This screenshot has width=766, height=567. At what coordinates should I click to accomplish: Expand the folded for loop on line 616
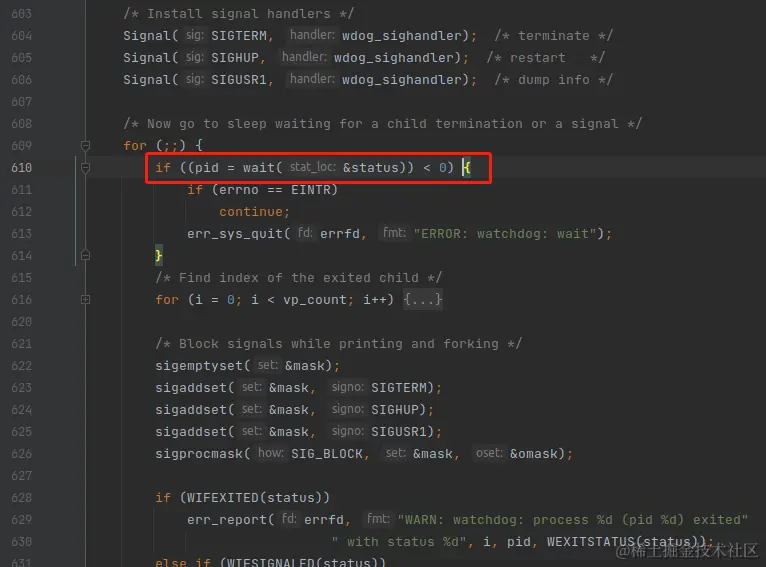(x=85, y=299)
